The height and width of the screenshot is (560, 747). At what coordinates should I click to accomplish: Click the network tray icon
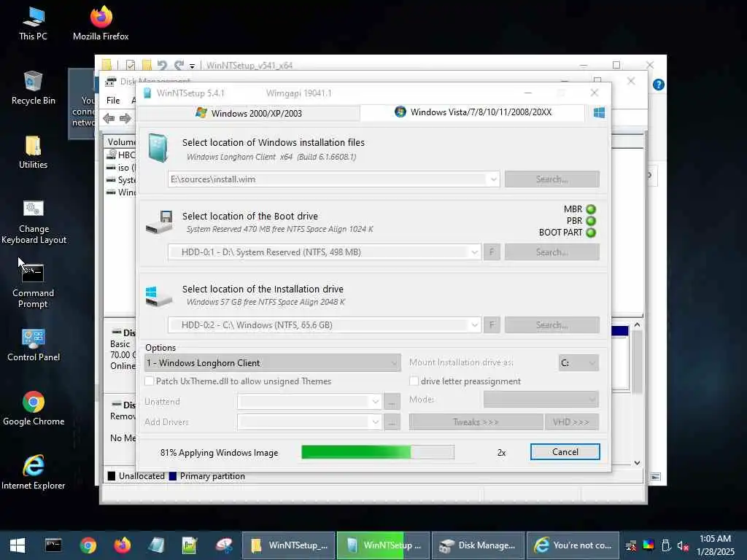point(631,545)
